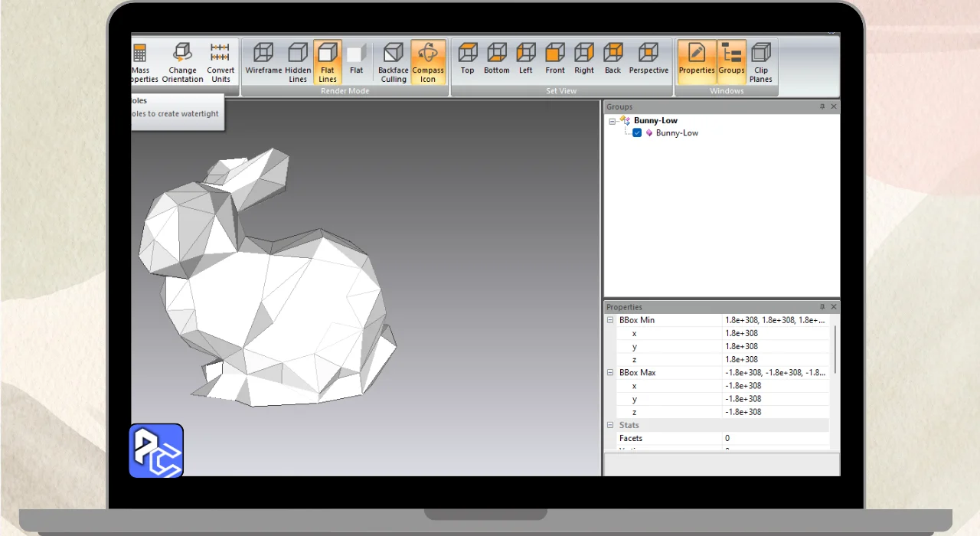Open the Clip Planes window
The height and width of the screenshot is (536, 980).
click(x=760, y=62)
